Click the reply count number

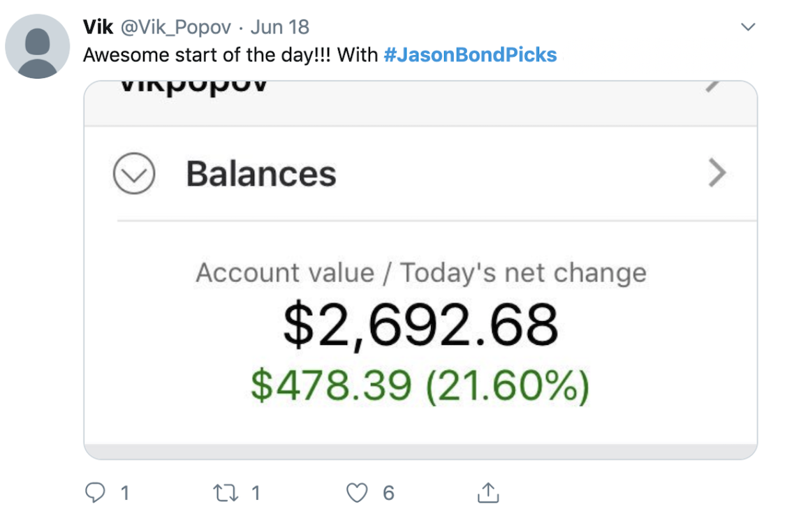click(124, 494)
